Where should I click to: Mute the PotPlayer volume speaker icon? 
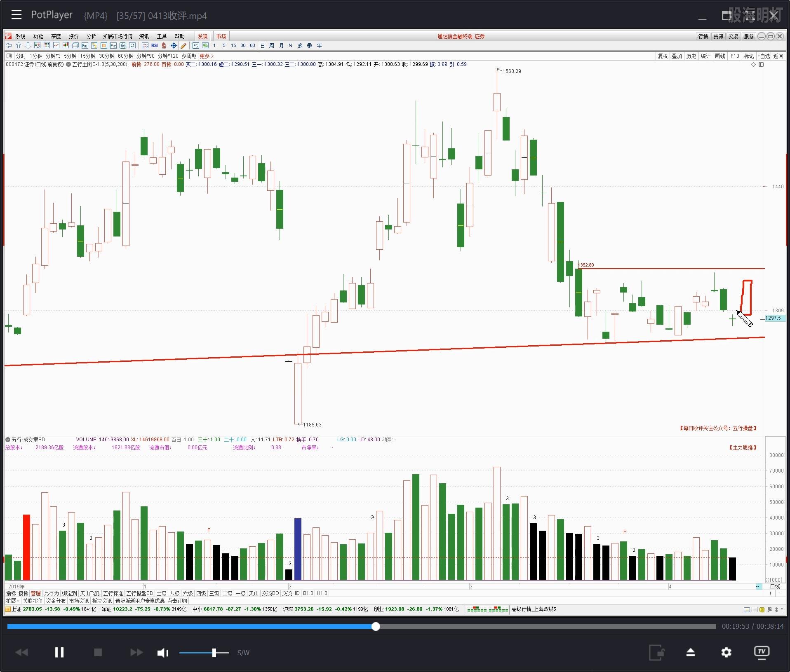click(x=163, y=653)
